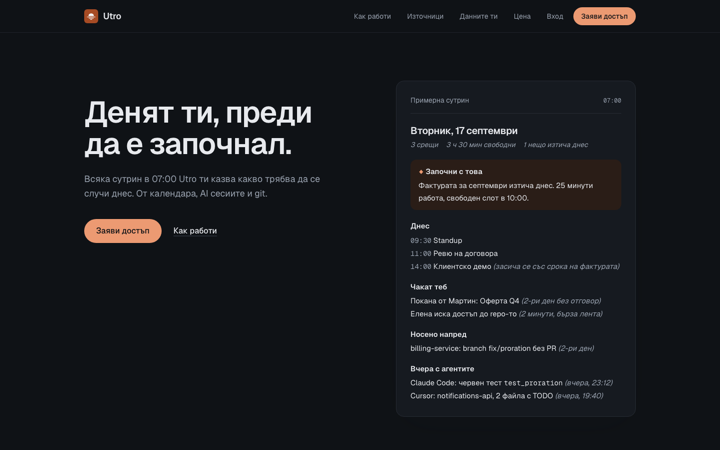
Task: Click the Вчера с агентите heading
Action: click(442, 369)
